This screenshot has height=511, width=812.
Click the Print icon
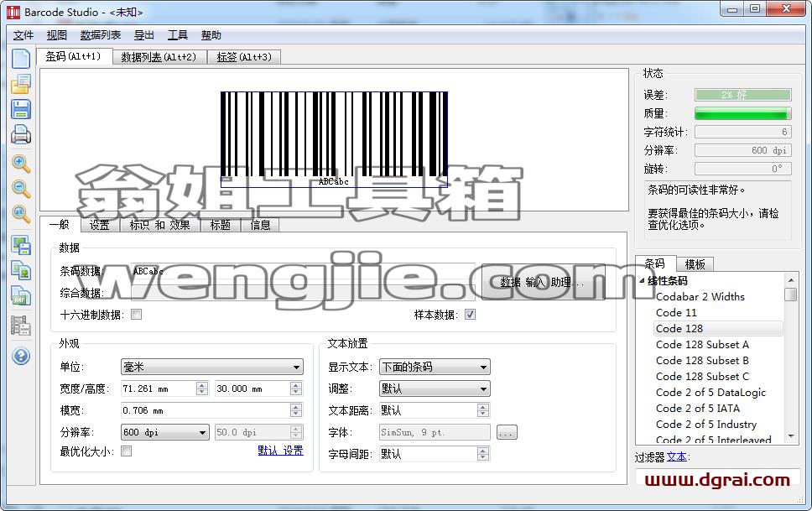pos(21,134)
